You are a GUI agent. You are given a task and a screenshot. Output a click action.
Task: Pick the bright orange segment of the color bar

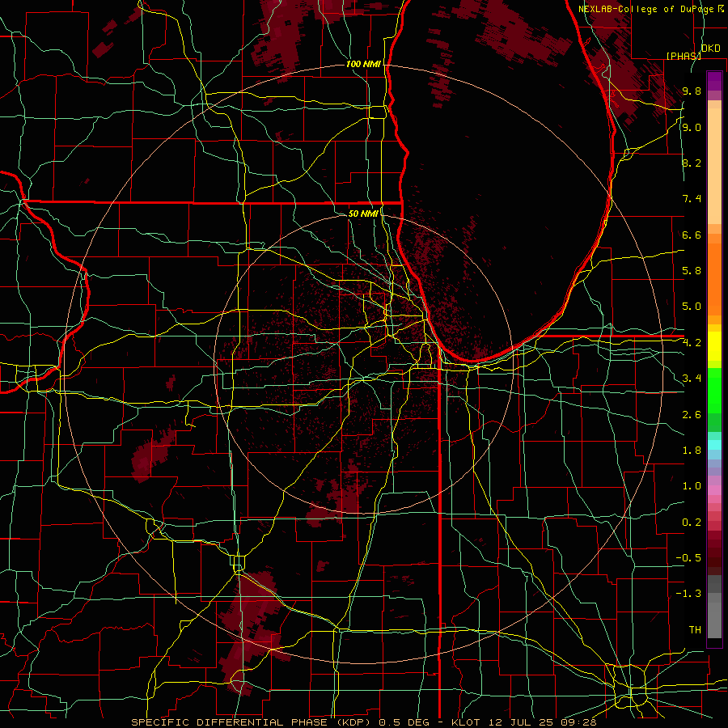[x=714, y=278]
